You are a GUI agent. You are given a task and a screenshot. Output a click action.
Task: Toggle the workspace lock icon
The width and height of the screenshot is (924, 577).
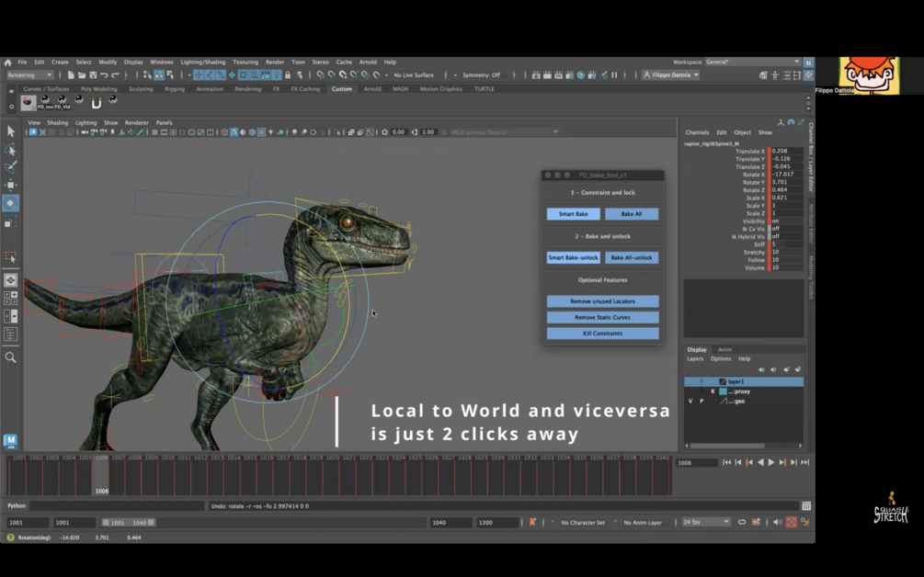point(808,62)
